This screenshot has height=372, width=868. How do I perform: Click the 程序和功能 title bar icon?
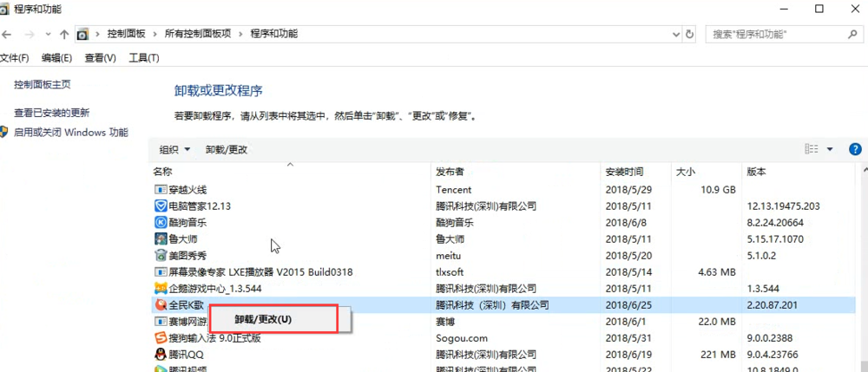click(x=3, y=10)
